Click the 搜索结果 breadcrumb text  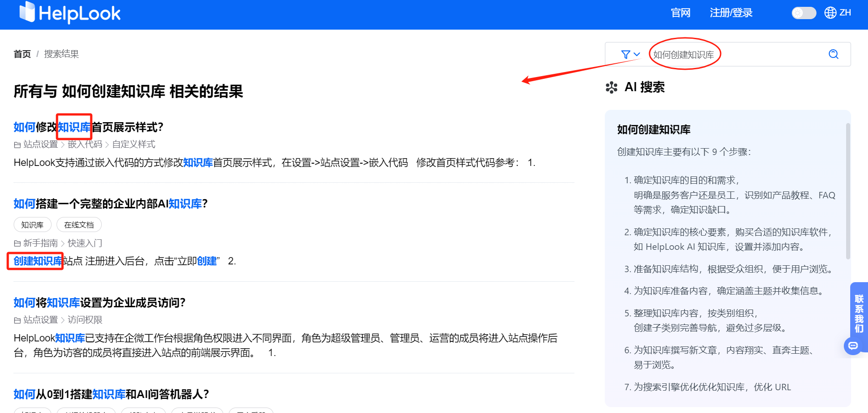[x=62, y=54]
